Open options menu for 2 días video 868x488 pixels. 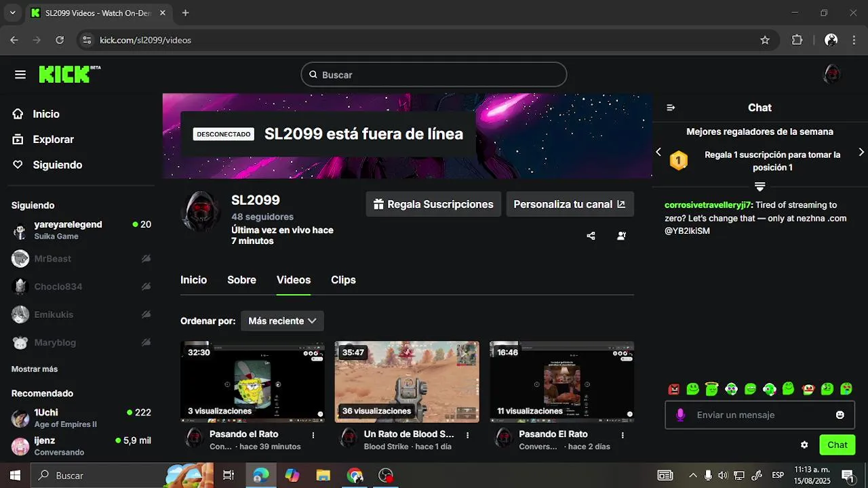(x=623, y=434)
